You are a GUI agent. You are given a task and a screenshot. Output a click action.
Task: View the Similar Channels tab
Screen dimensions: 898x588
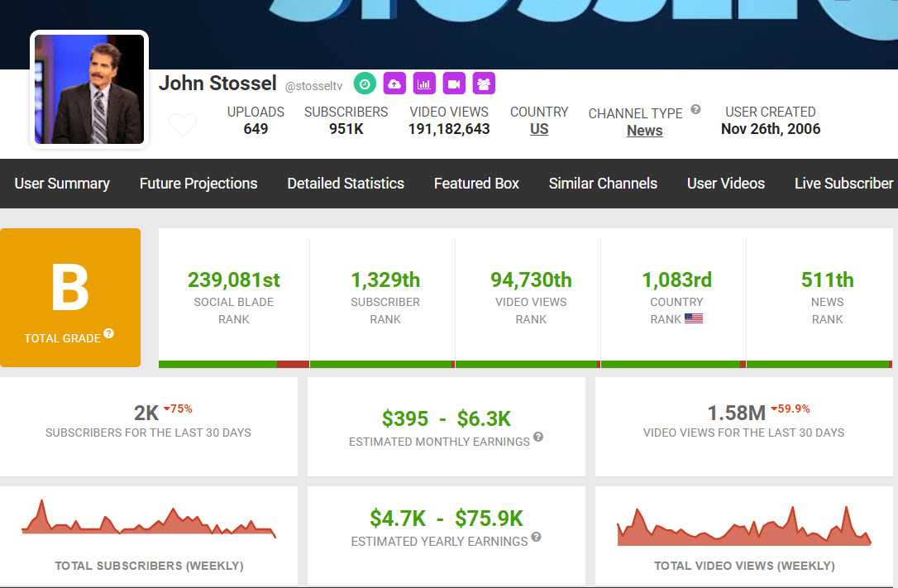pos(603,184)
